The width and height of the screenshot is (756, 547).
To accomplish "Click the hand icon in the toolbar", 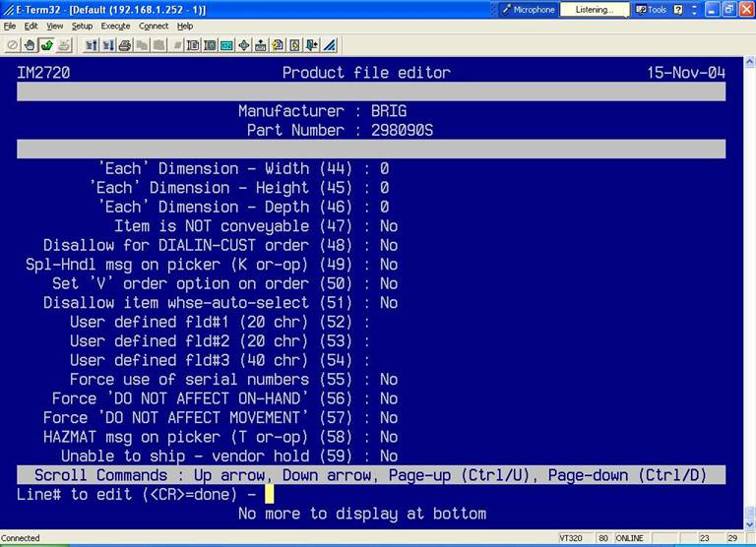I will (30, 45).
